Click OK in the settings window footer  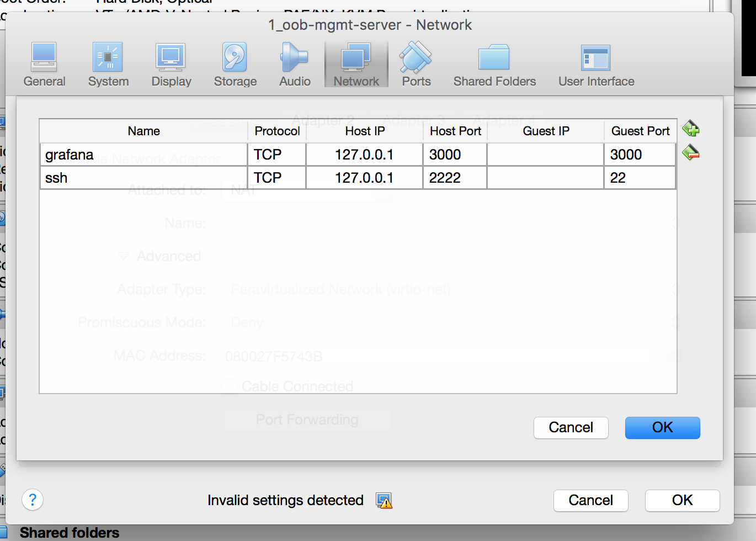[682, 500]
